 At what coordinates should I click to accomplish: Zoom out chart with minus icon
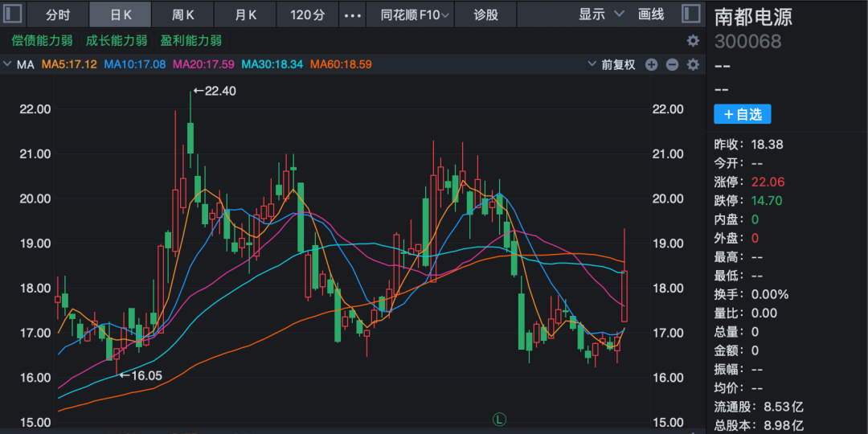[672, 64]
